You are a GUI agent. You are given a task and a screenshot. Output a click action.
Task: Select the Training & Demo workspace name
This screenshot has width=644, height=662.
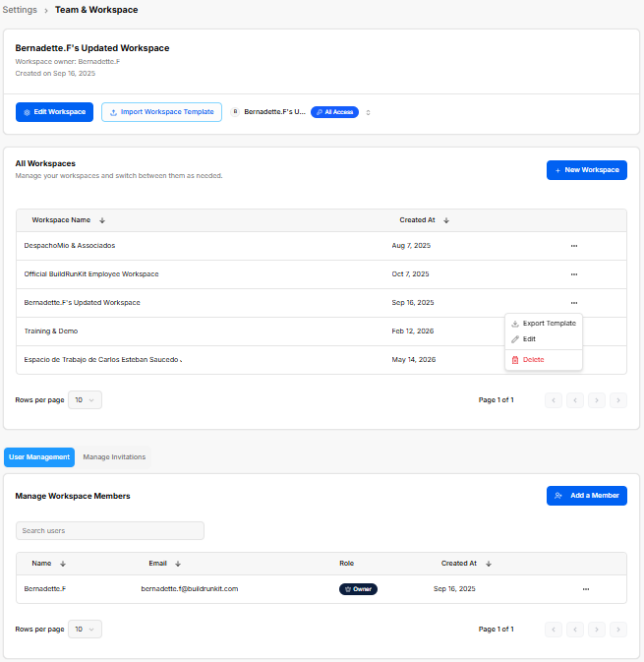[x=51, y=331]
